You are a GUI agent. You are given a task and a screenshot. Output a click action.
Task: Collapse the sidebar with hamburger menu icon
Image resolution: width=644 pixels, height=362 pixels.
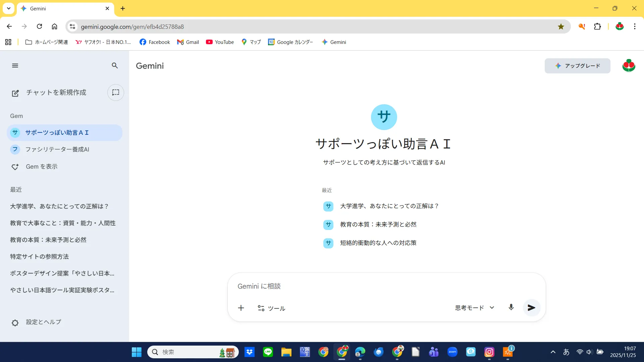pos(15,66)
